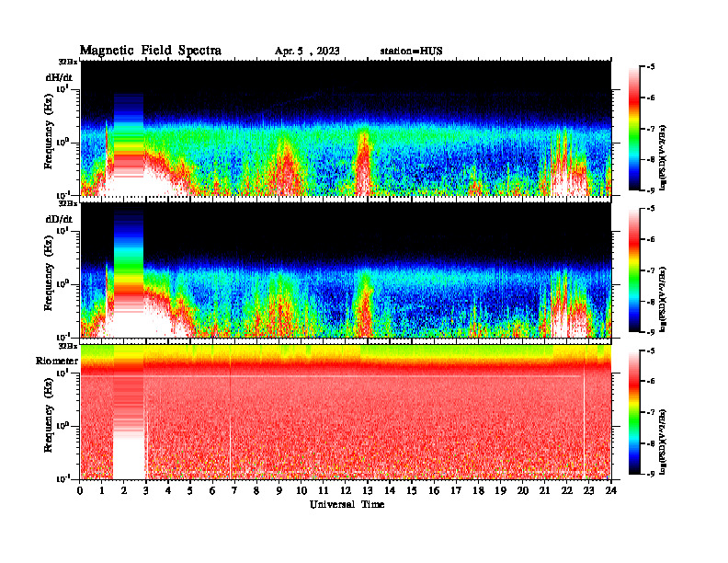This screenshot has height=563, width=728.
Task: Click hour tick label '15' on time axis
Action: pyautogui.click(x=412, y=491)
